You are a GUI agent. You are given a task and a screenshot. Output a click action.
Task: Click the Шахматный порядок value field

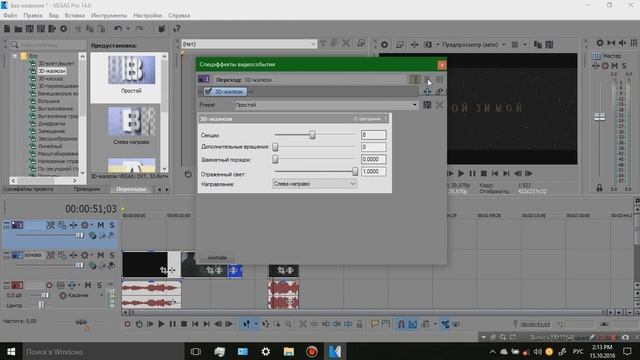point(373,160)
